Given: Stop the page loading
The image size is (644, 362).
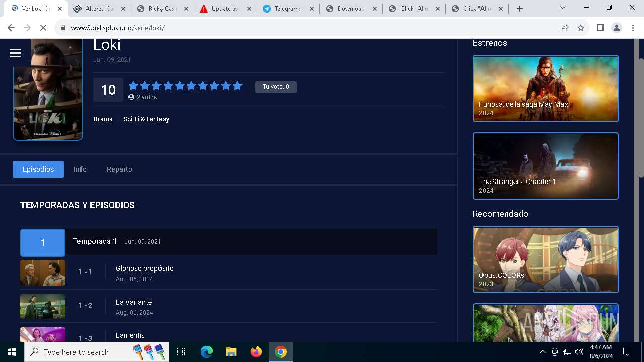Looking at the screenshot, I should coord(43,28).
